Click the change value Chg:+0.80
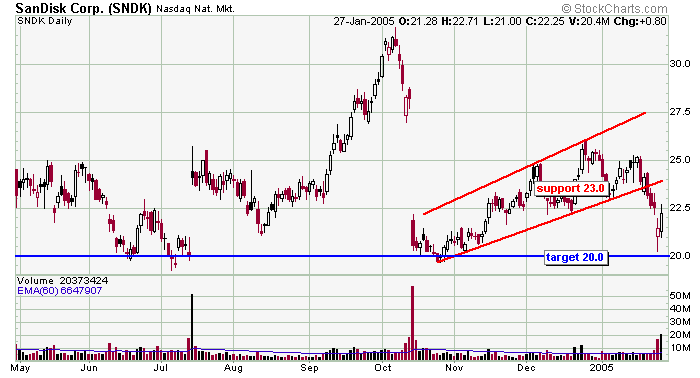The width and height of the screenshot is (700, 378). coord(640,21)
